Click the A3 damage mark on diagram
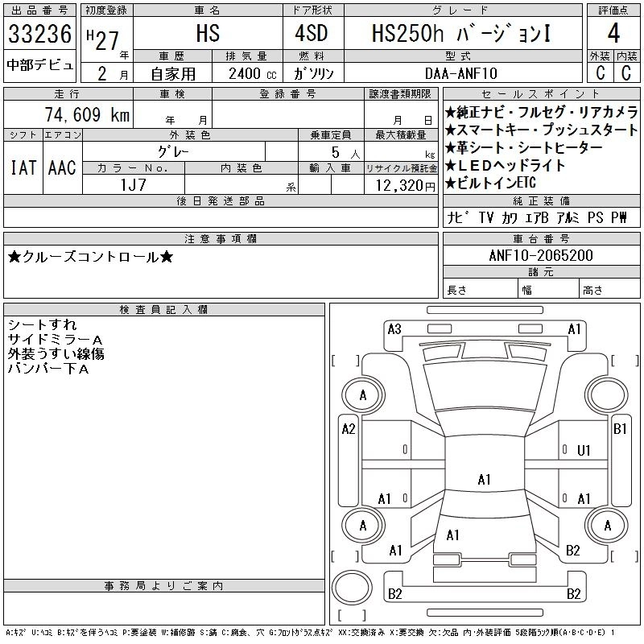 pyautogui.click(x=394, y=329)
